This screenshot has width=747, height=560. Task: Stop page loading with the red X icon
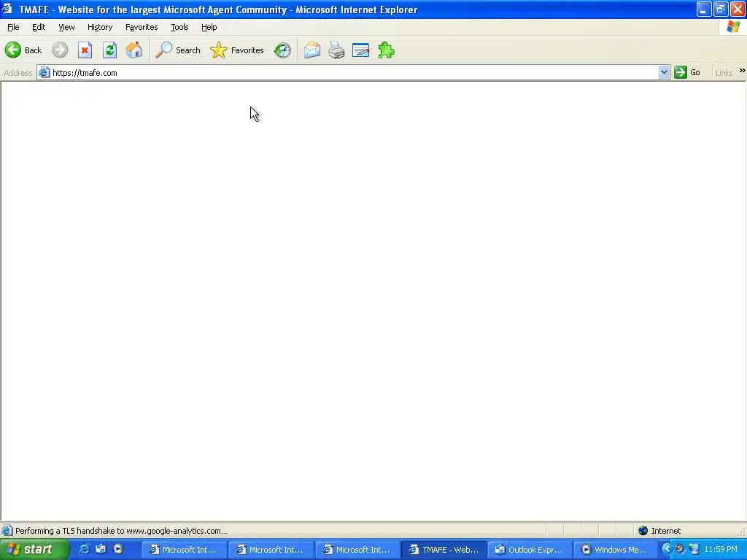85,50
